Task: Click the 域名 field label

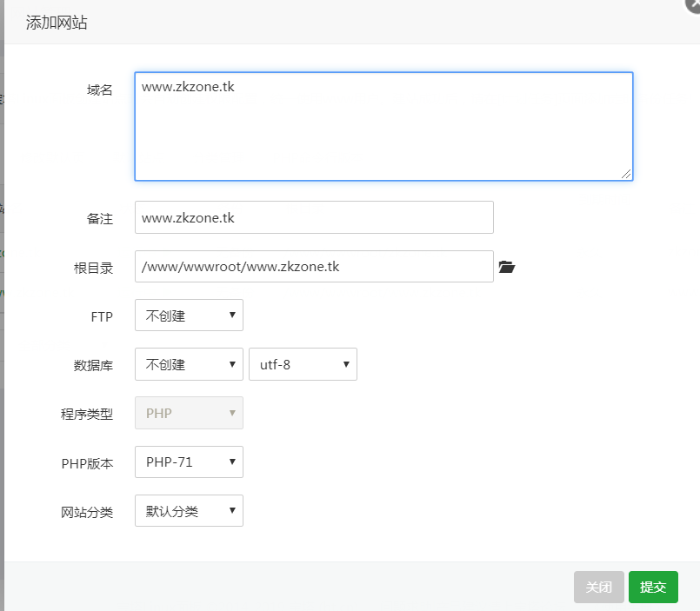Action: pos(100,90)
